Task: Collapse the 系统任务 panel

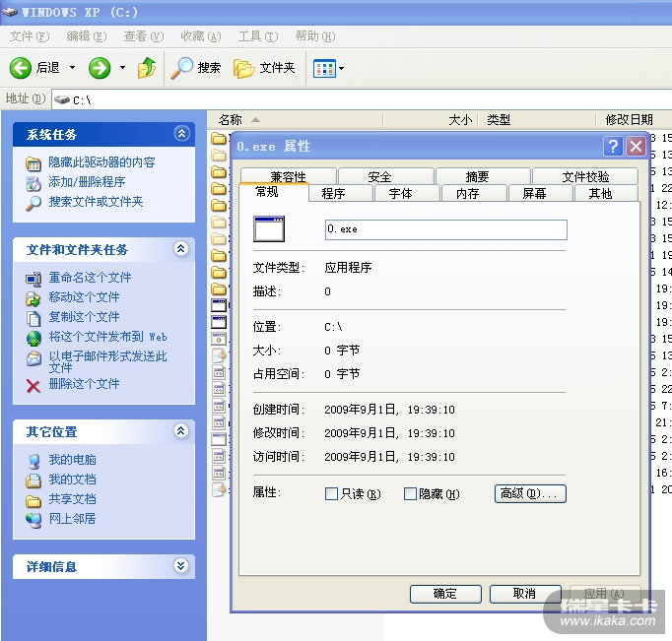Action: (181, 134)
